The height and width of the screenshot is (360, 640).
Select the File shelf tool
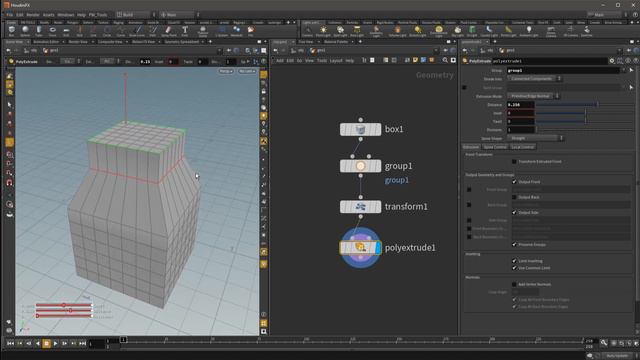coord(251,31)
